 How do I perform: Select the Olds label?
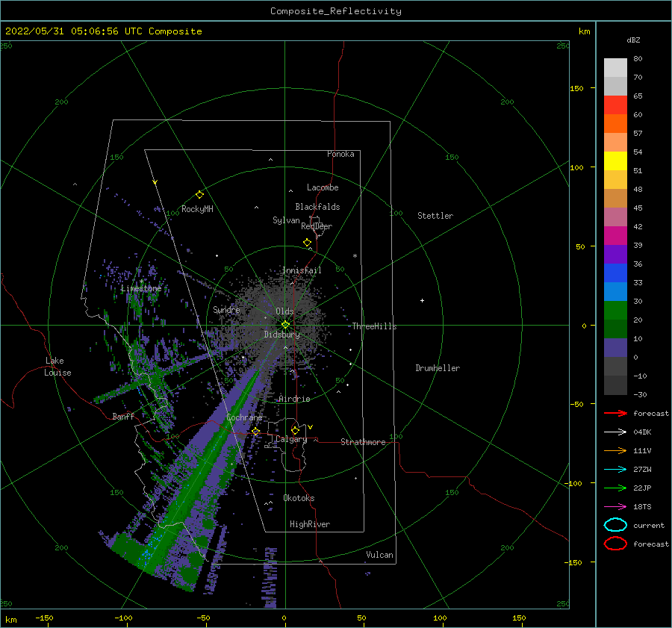tap(284, 311)
